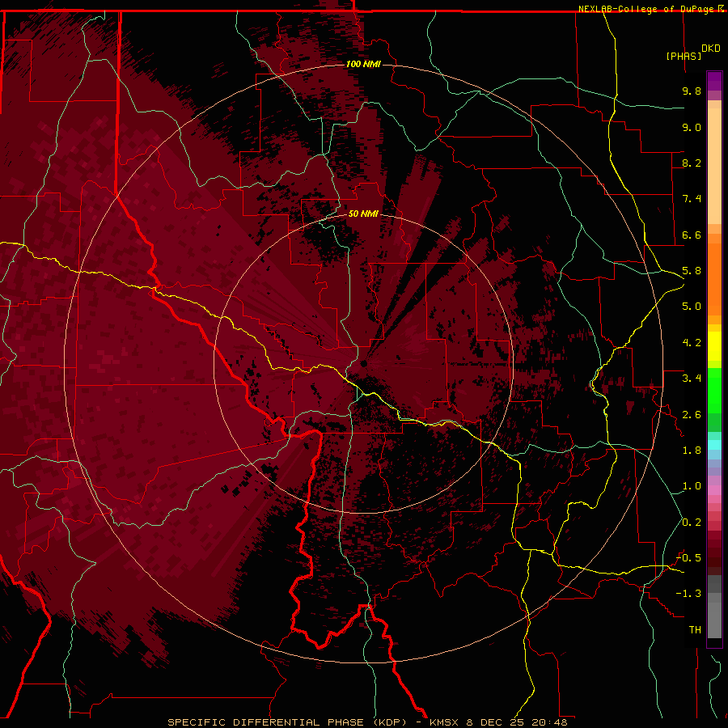Select the purple segment atop the color bar
The height and width of the screenshot is (728, 728).
point(714,81)
